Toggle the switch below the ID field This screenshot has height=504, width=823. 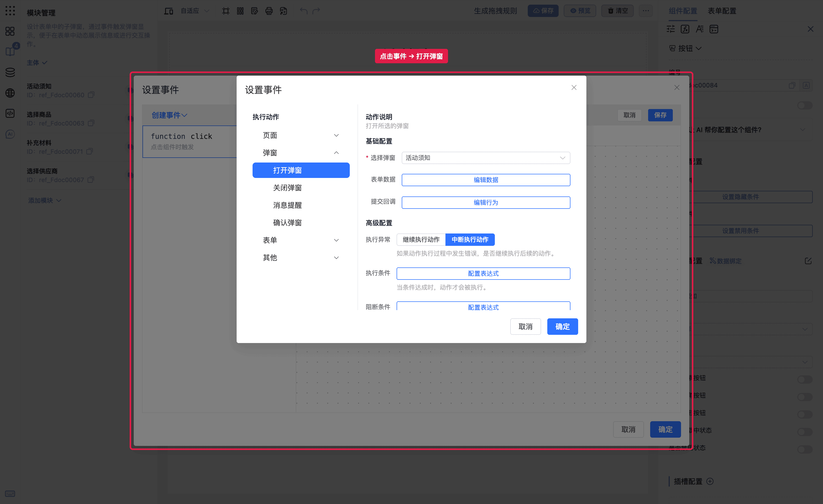tap(805, 105)
